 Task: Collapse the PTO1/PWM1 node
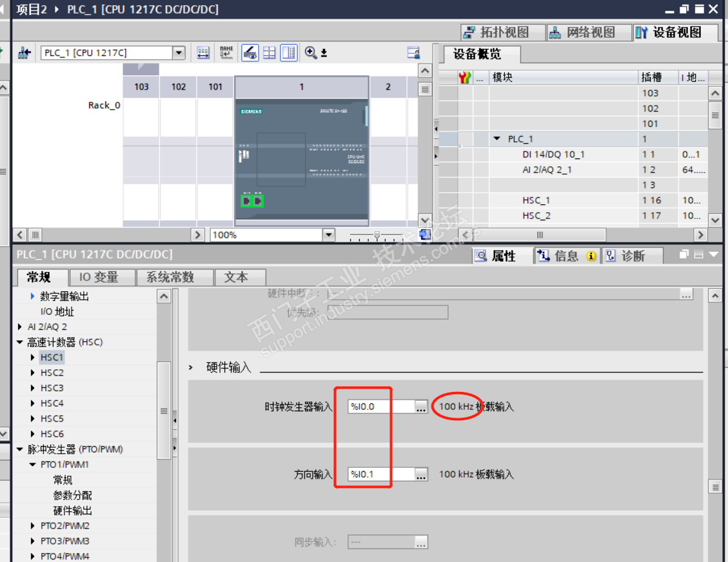coord(32,465)
